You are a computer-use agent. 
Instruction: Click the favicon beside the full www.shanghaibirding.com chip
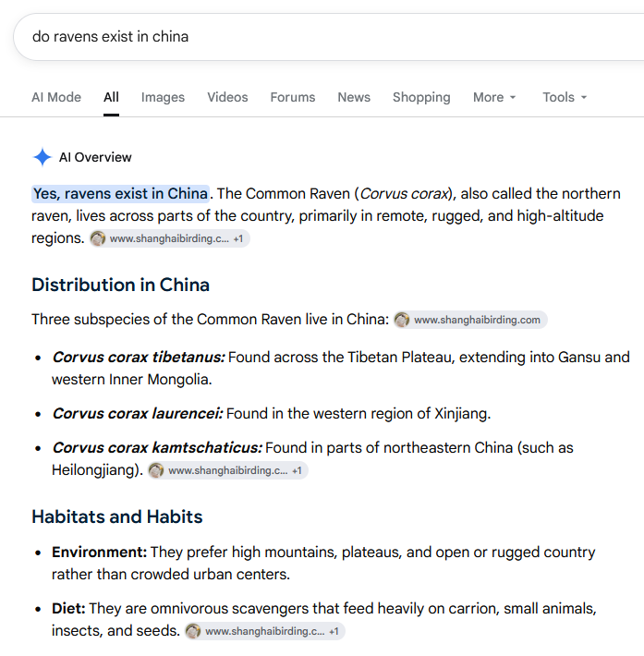pyautogui.click(x=402, y=320)
